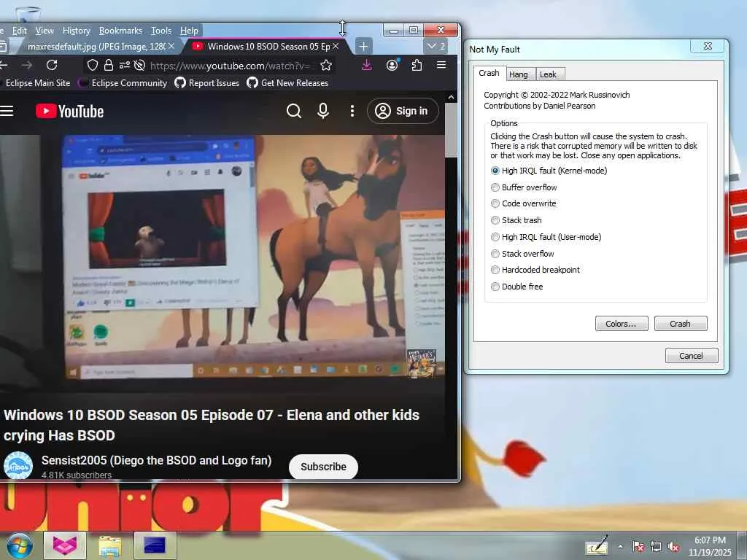Open the Eclipse Community bookmark

pos(123,83)
